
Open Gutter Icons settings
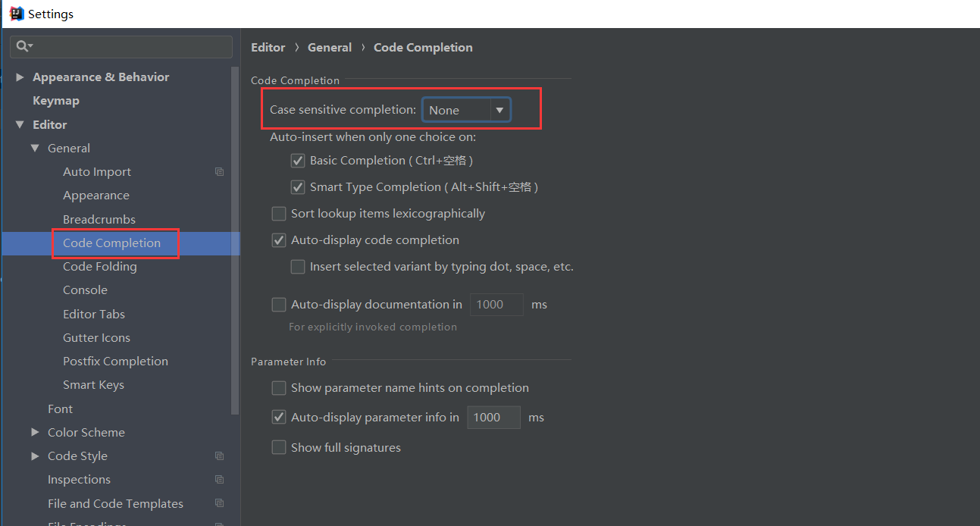96,338
